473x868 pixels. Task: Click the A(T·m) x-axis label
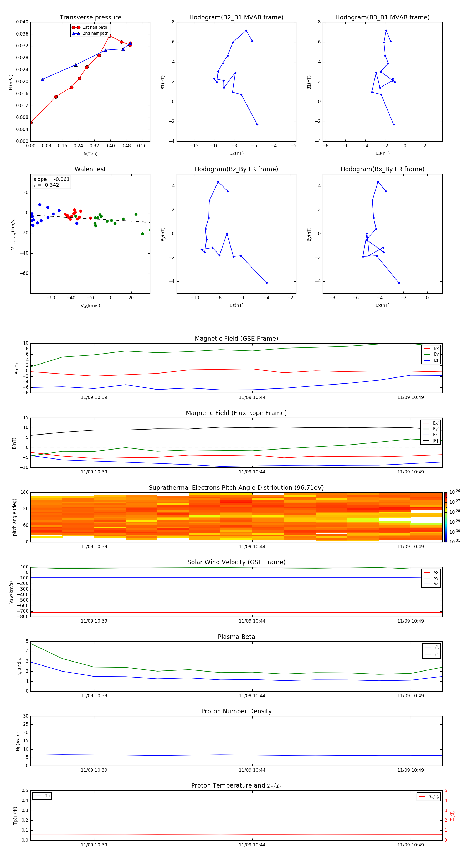tap(90, 154)
